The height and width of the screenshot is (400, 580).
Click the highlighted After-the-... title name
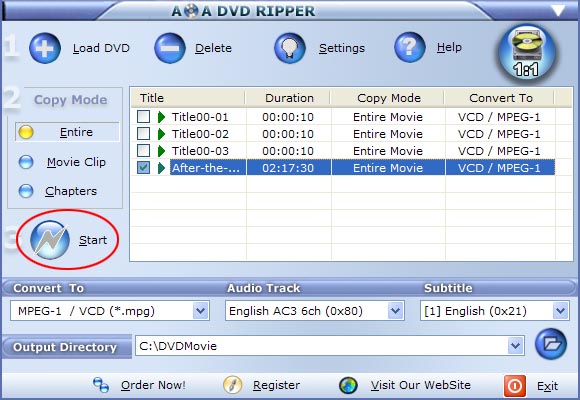(x=206, y=168)
